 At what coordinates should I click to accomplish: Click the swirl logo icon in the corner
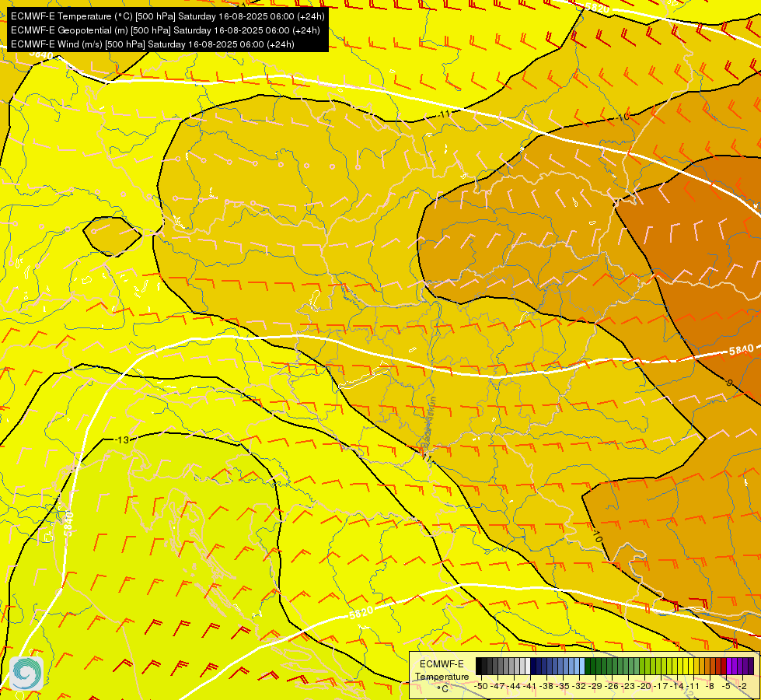pyautogui.click(x=26, y=674)
